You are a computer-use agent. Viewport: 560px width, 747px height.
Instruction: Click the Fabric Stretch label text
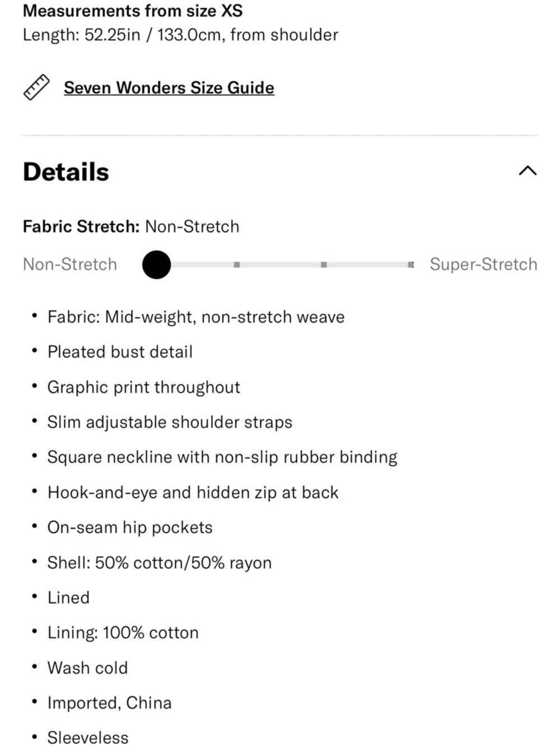[x=81, y=226]
